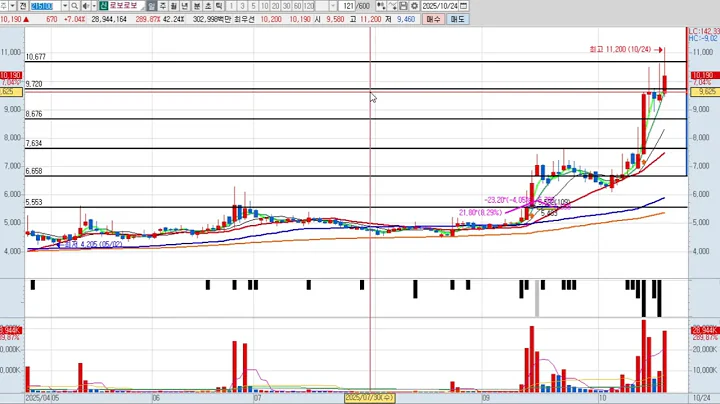
Task: Click the 8,676 horizontal line label
Action: (34, 114)
